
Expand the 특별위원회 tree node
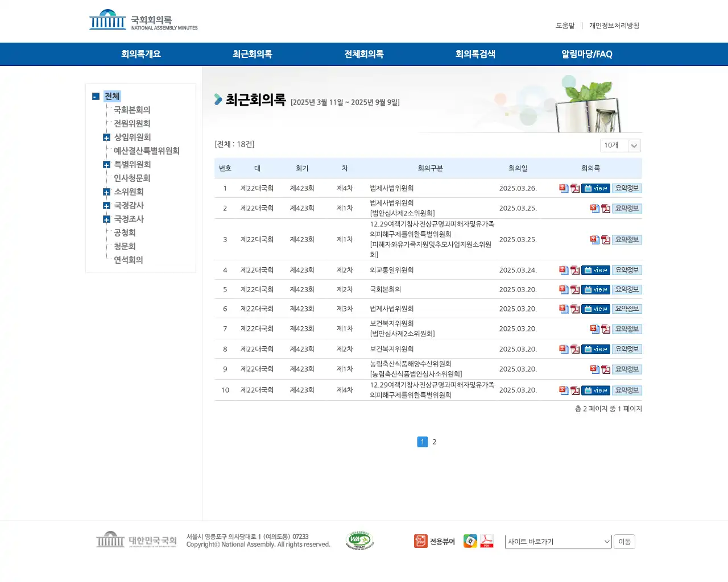106,165
